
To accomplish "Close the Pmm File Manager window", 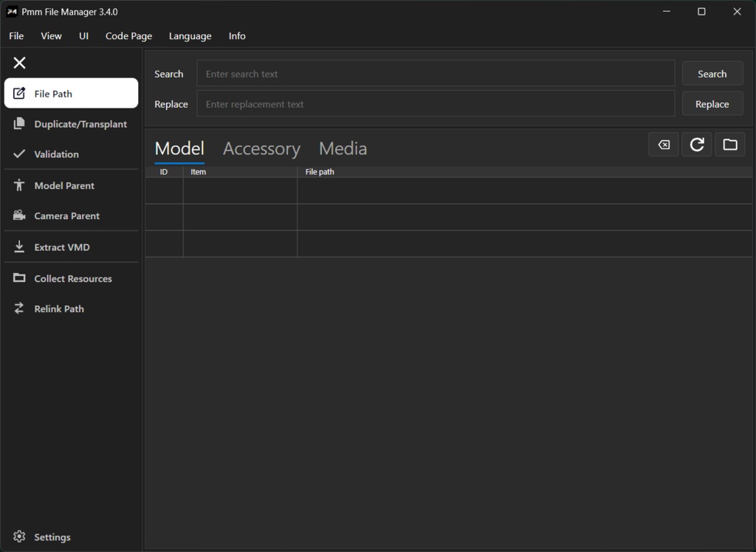I will point(738,12).
